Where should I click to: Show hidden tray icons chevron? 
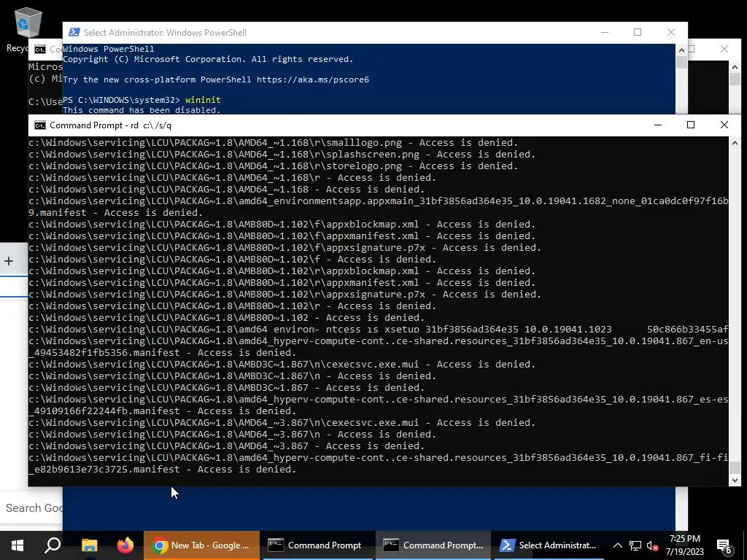pyautogui.click(x=617, y=545)
